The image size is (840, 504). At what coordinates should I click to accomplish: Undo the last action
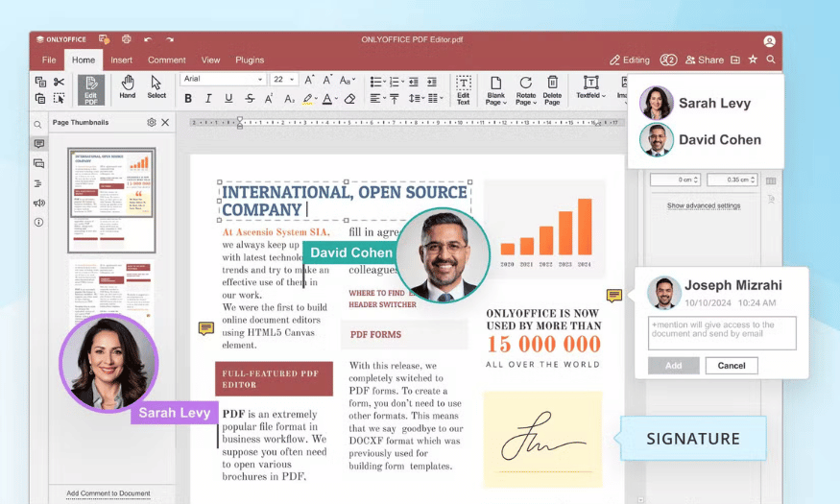click(148, 39)
